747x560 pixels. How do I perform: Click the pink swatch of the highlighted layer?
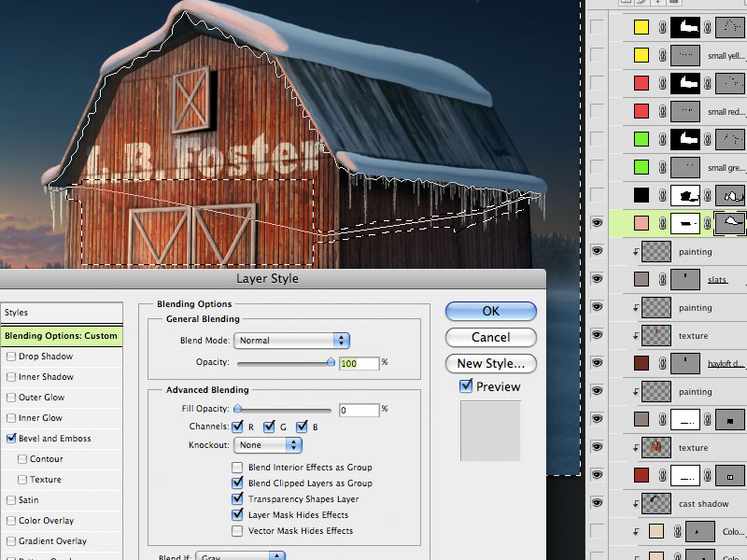pos(641,223)
